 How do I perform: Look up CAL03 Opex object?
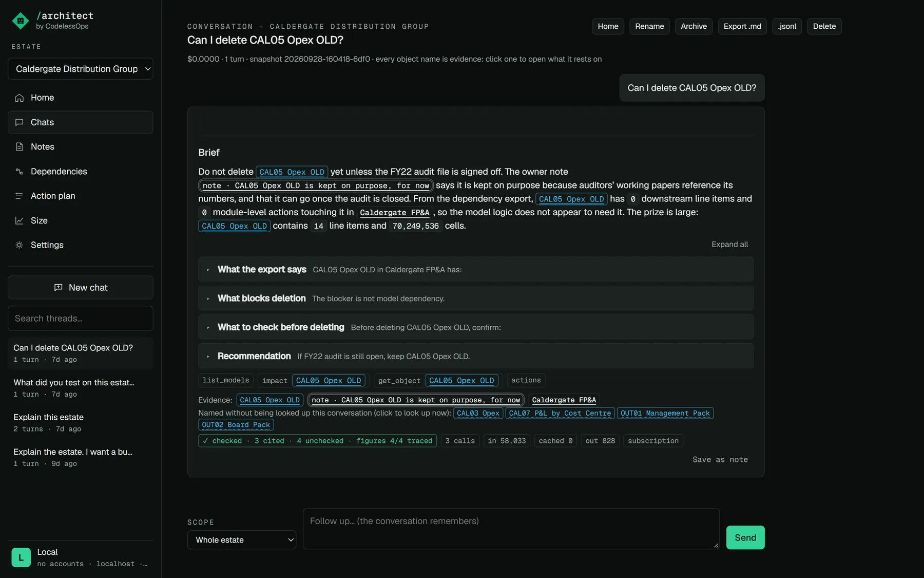pyautogui.click(x=478, y=413)
